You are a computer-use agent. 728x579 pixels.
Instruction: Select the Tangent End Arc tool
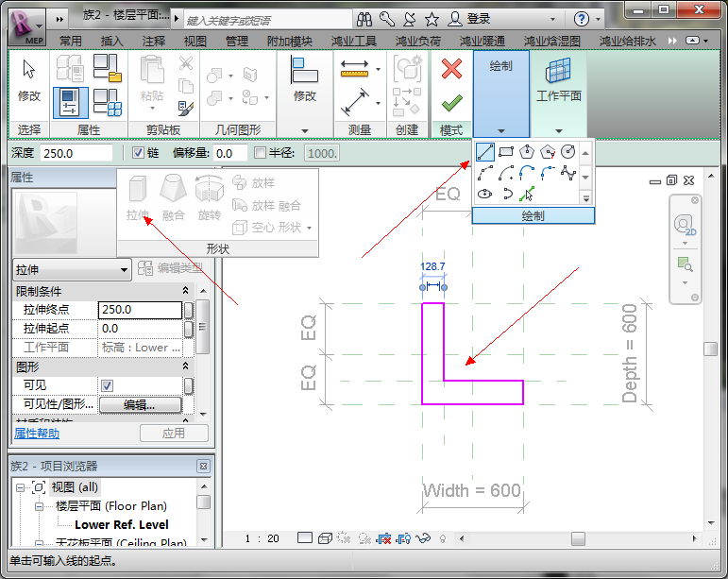[527, 173]
